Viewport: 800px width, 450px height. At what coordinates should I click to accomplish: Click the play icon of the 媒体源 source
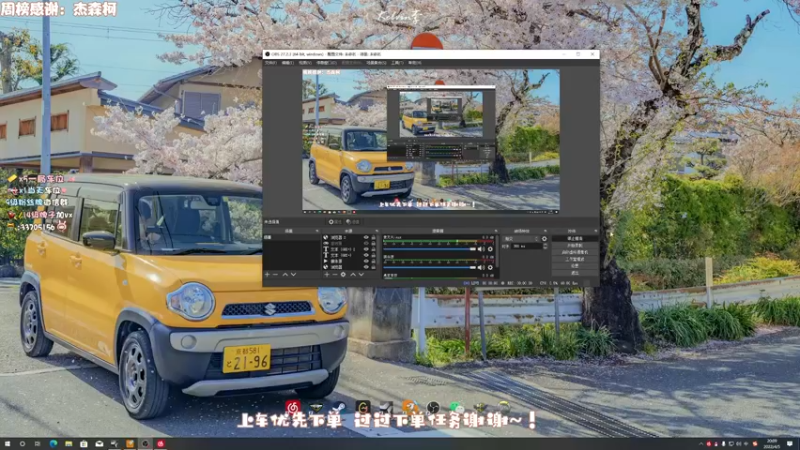click(x=326, y=261)
